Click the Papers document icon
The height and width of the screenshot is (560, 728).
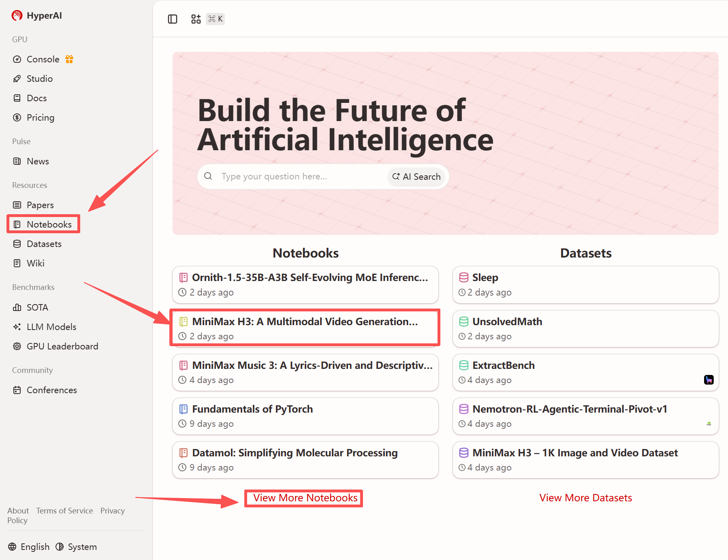tap(17, 205)
